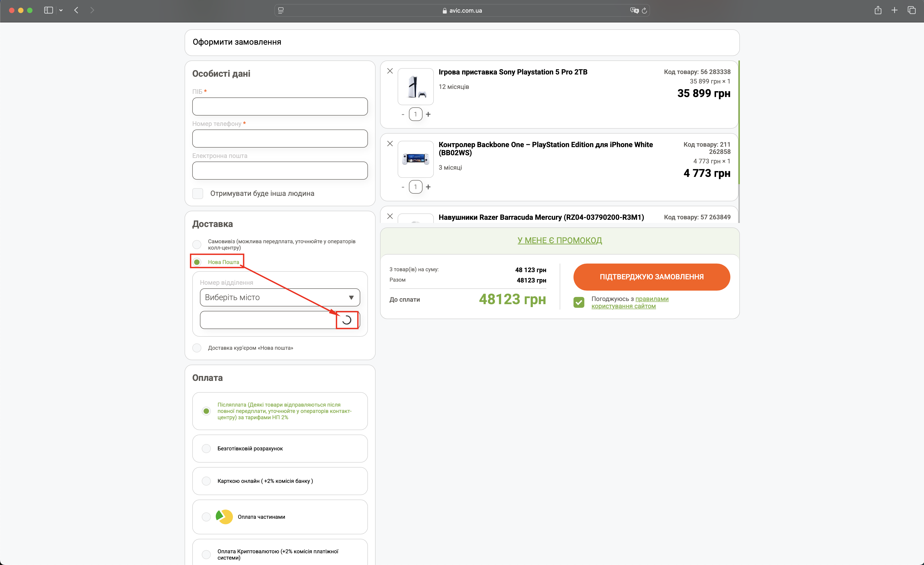Choose 'Оплата частинами' payment option
This screenshot has height=565, width=924.
click(206, 517)
